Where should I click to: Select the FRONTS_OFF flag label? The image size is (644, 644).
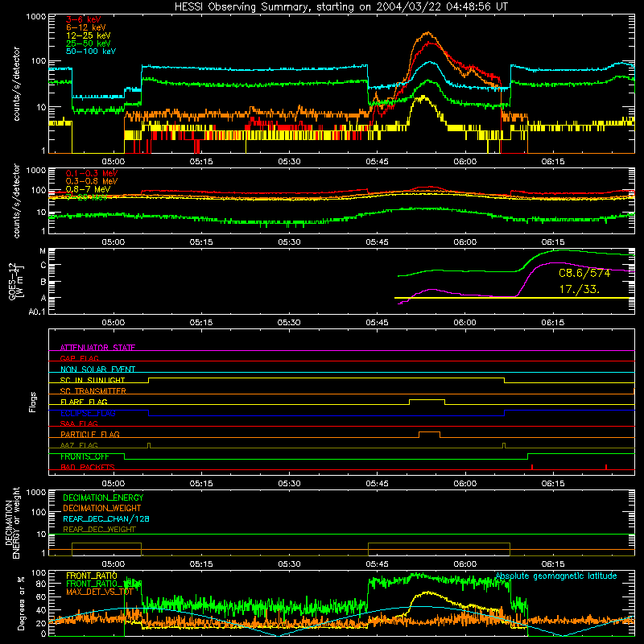tap(85, 456)
